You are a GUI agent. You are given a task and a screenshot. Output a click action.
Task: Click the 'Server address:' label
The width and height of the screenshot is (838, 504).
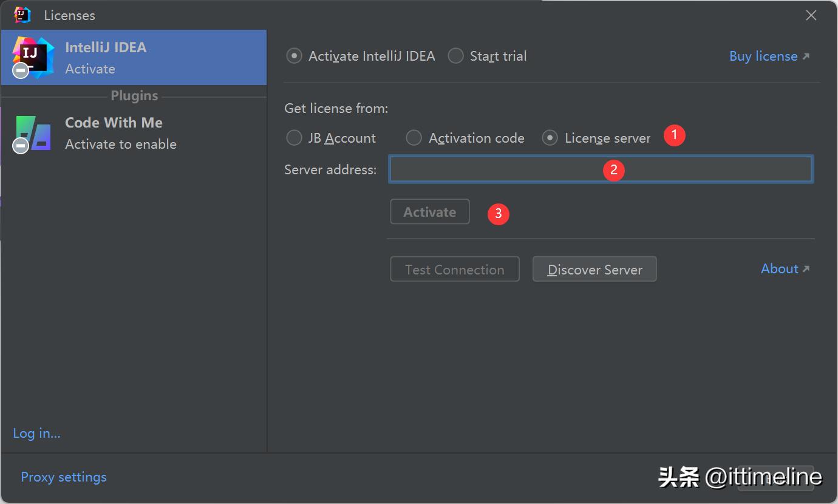click(330, 169)
